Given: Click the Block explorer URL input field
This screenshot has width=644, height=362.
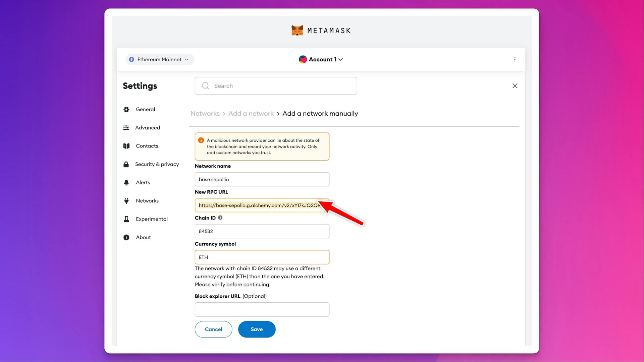Looking at the screenshot, I should tap(262, 309).
